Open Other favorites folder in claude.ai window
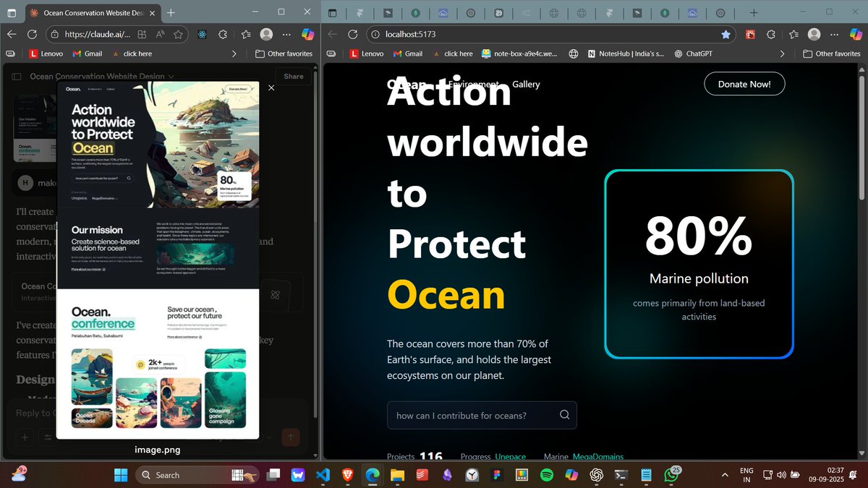 point(284,53)
